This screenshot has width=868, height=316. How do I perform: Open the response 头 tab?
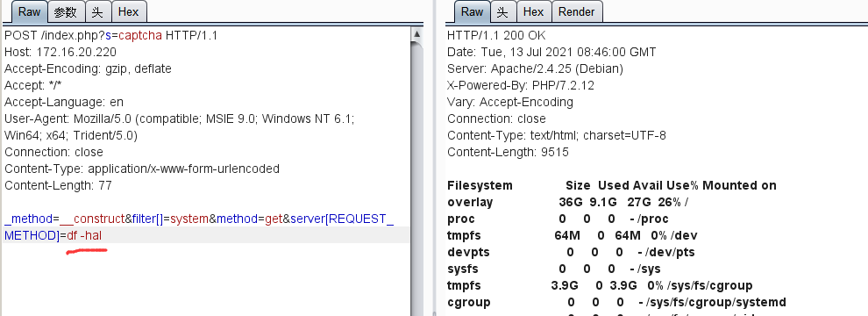coord(502,11)
